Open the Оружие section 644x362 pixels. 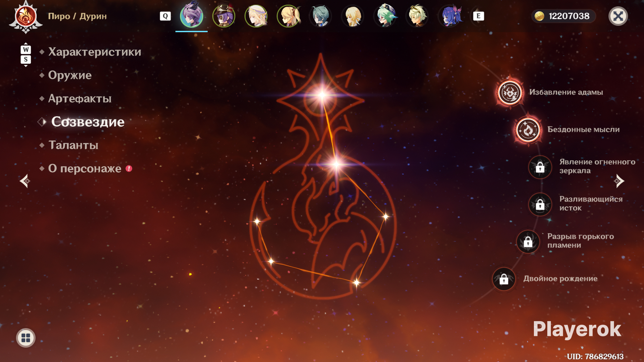[x=70, y=75]
